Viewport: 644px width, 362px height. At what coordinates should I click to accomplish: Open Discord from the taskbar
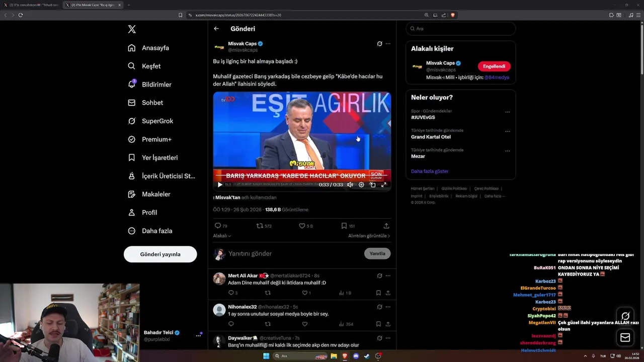356,356
